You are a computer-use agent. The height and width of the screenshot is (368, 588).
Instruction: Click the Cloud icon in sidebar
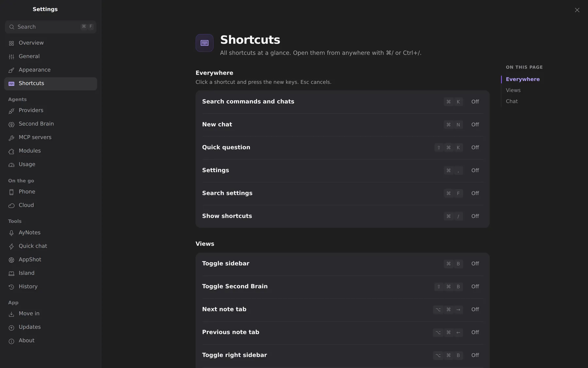pyautogui.click(x=11, y=205)
